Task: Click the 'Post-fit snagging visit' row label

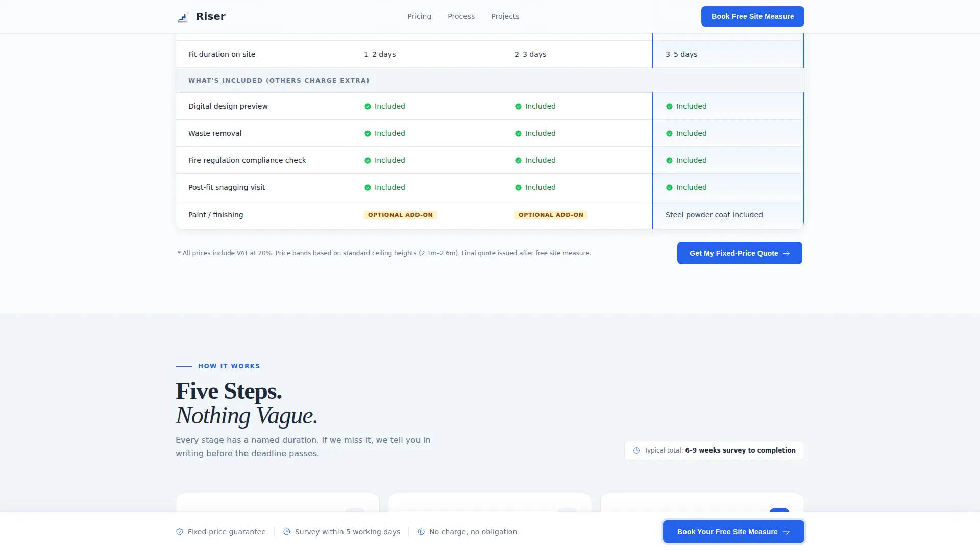Action: pyautogui.click(x=227, y=187)
